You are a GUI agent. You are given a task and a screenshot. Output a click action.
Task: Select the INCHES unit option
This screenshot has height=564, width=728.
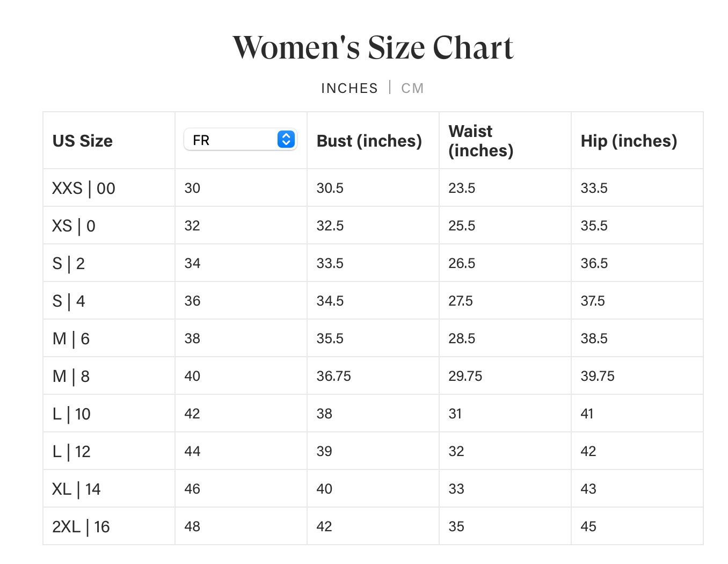(x=350, y=88)
